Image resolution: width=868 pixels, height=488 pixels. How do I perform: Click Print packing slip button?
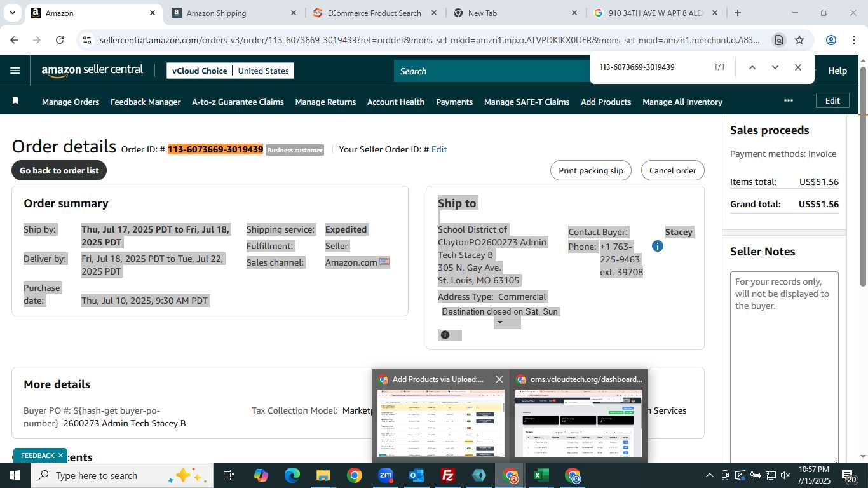pos(591,170)
